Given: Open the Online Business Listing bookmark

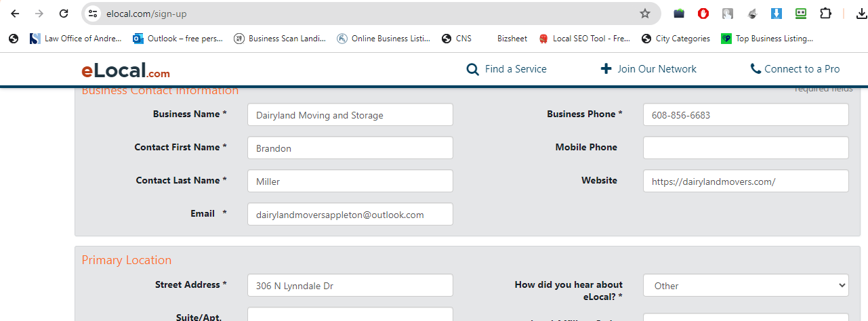Looking at the screenshot, I should pos(384,39).
